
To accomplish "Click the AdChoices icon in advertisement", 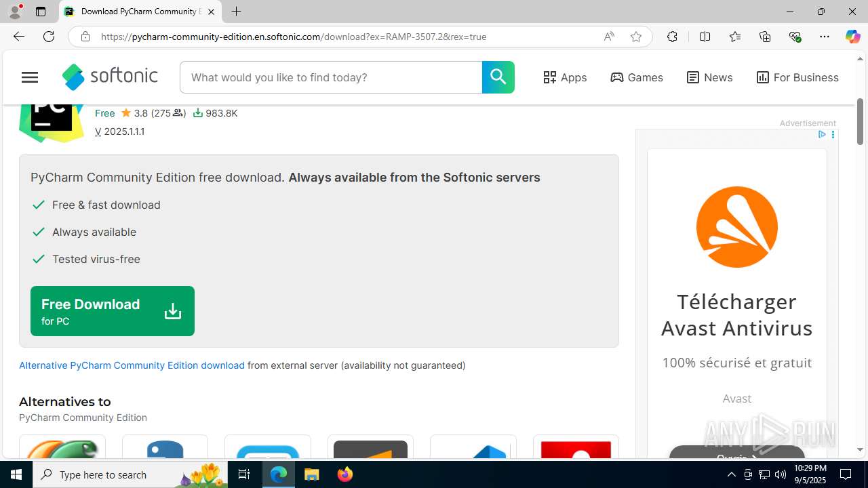I will pyautogui.click(x=821, y=134).
